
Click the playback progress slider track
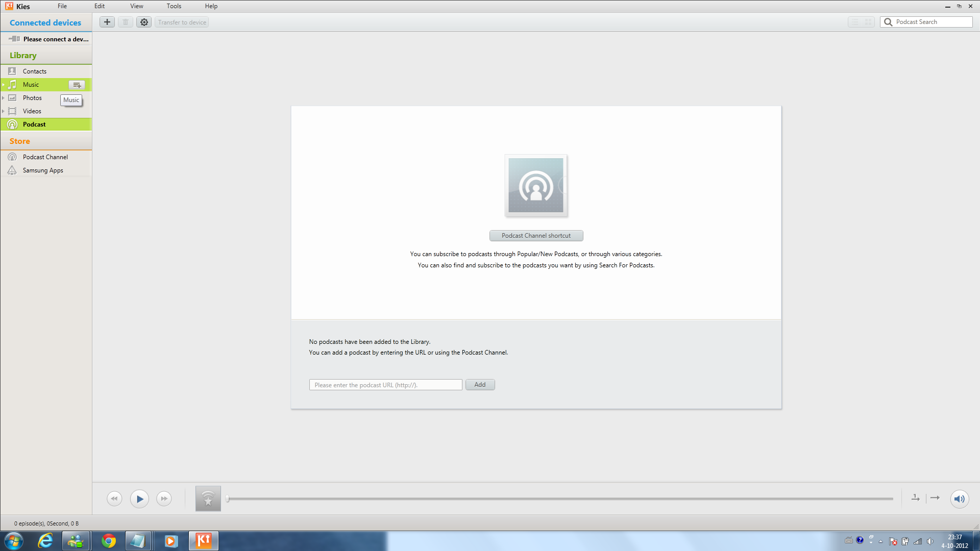pos(560,498)
